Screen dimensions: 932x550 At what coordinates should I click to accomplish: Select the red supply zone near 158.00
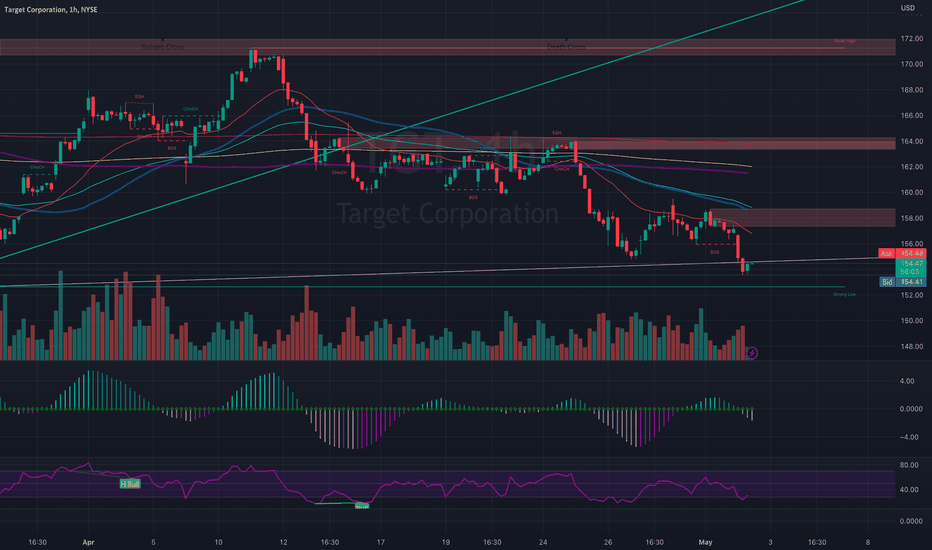[804, 218]
